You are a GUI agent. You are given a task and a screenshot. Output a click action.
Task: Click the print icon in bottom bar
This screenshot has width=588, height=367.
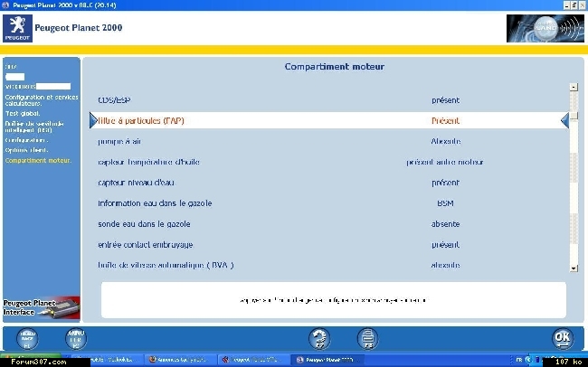367,339
